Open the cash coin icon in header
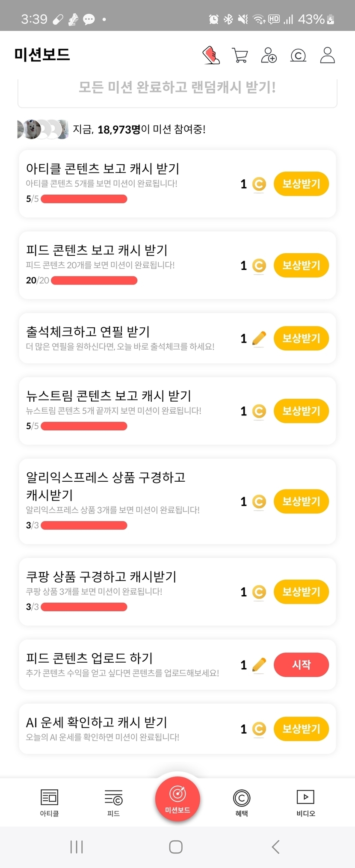The height and width of the screenshot is (868, 355). (298, 55)
